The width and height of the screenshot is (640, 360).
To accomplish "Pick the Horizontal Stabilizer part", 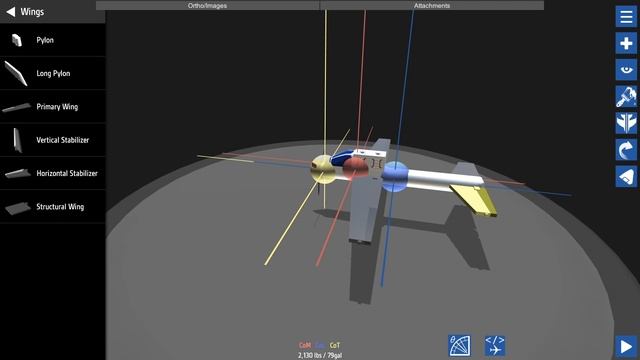I will pyautogui.click(x=53, y=173).
